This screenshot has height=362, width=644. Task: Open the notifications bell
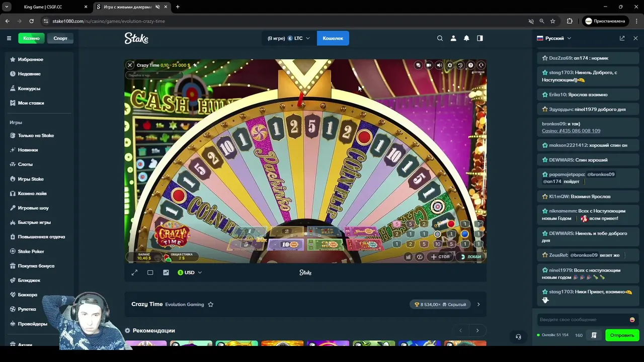point(466,38)
